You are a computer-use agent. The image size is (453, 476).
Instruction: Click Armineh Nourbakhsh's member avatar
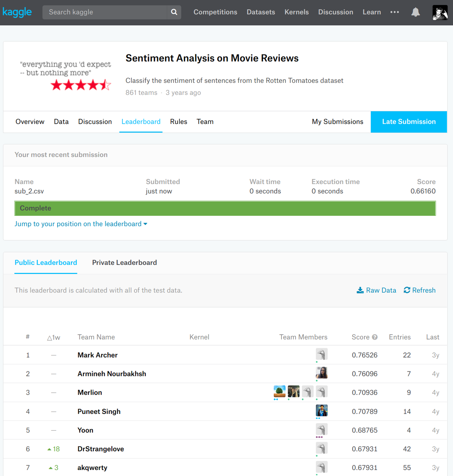(x=321, y=373)
